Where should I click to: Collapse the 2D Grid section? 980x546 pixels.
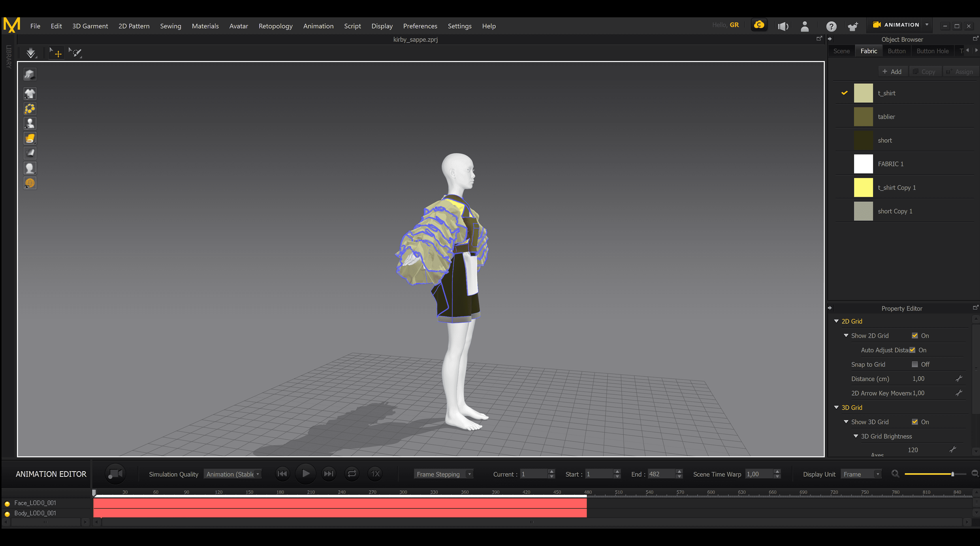pos(836,321)
